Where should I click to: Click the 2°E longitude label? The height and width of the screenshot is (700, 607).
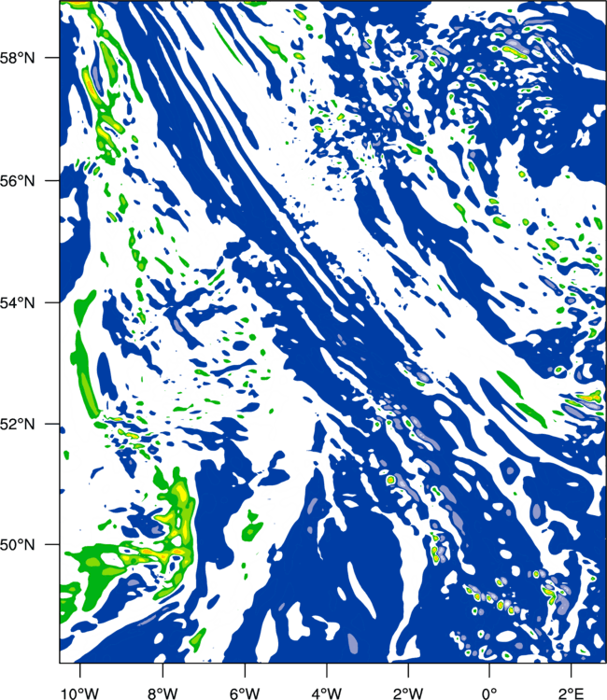pyautogui.click(x=572, y=693)
